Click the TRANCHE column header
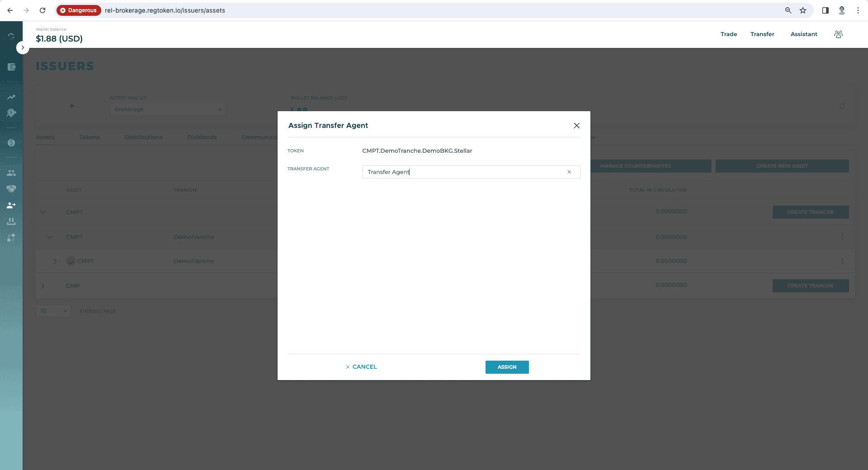Screen dimensions: 868x470 pos(185,190)
